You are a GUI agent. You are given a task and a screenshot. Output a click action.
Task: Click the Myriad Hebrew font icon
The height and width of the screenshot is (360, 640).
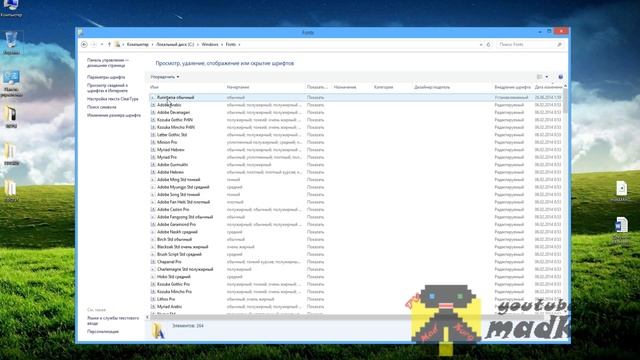pos(153,150)
